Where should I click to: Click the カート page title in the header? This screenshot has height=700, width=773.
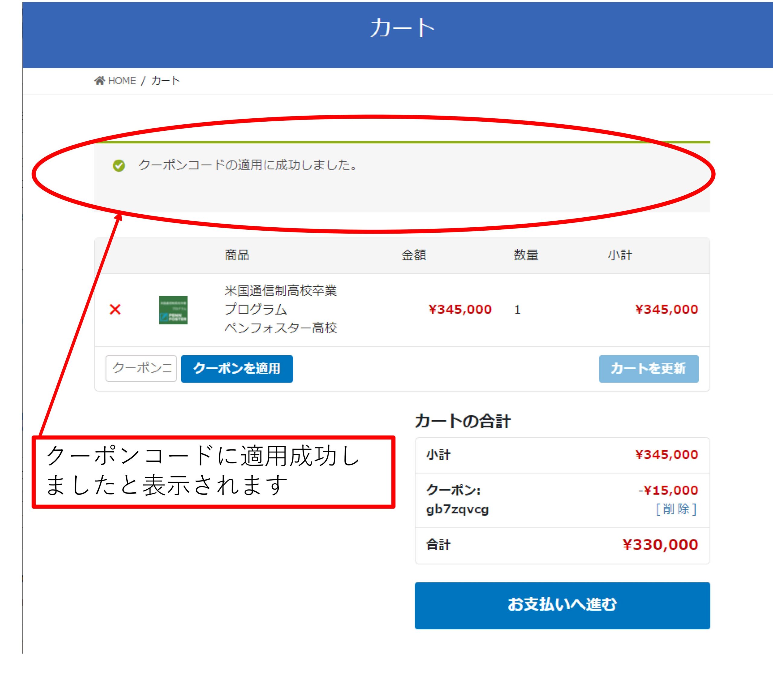tap(402, 28)
